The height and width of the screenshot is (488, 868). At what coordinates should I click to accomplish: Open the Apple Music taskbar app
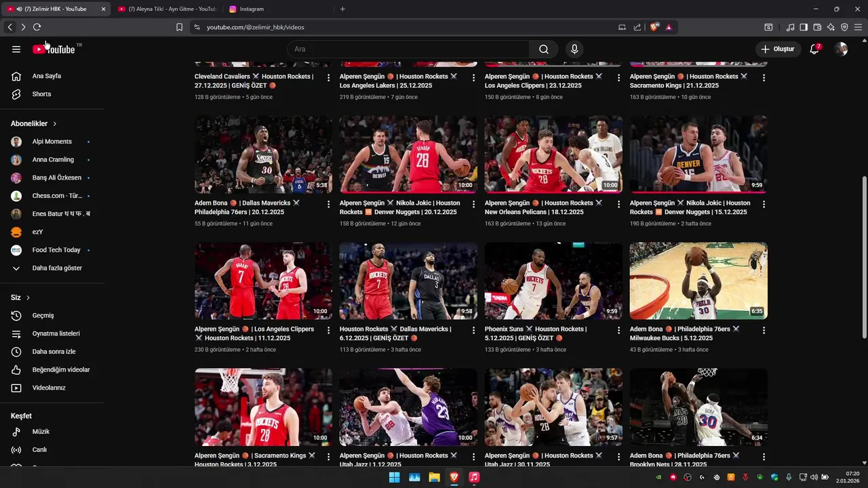click(474, 477)
